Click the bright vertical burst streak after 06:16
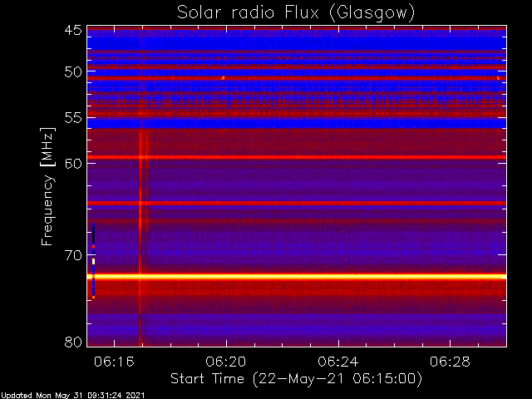532x399 pixels. coord(140,238)
